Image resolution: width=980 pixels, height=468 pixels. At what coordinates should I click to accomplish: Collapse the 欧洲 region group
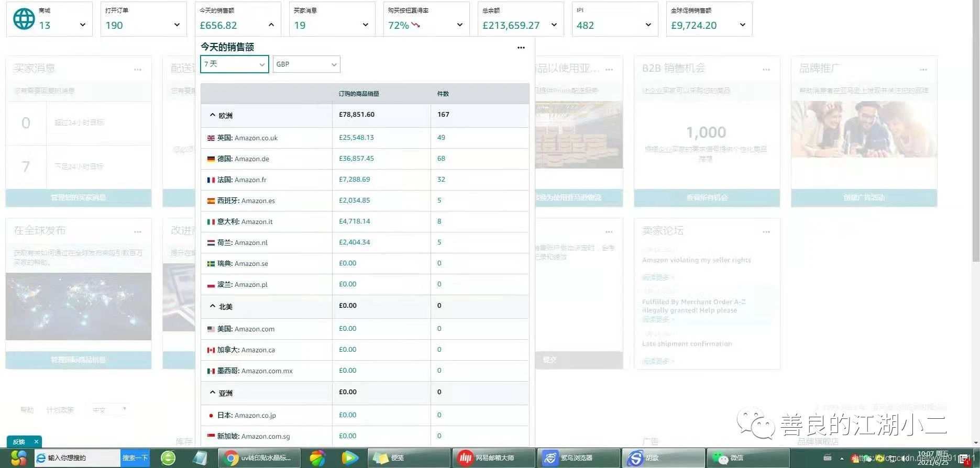212,115
